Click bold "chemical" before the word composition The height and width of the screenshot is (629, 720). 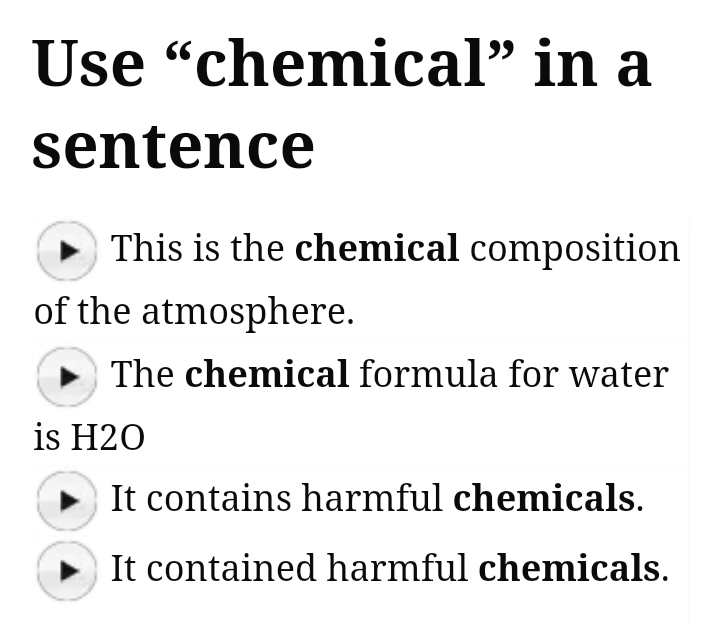[377, 248]
